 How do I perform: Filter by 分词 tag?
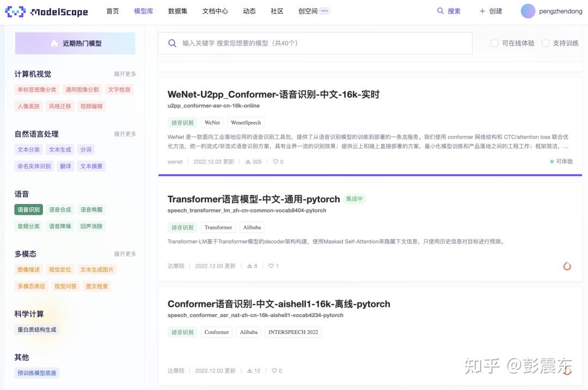(86, 150)
